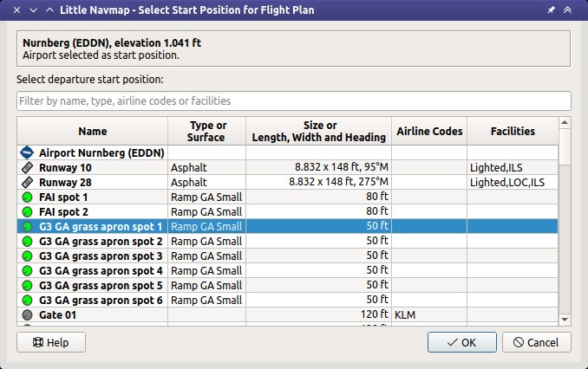Click the green parking icon of FAI spot 1

click(x=27, y=197)
